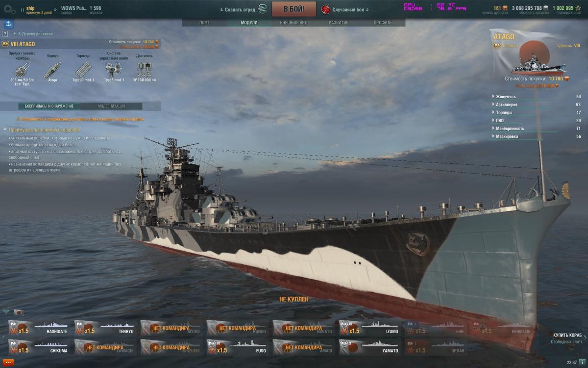
Task: Switch to the Порт tab
Action: tap(204, 23)
